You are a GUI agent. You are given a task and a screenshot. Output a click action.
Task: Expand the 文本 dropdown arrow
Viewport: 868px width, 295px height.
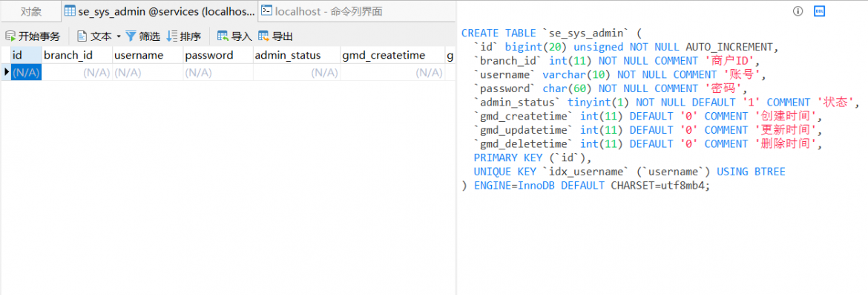[119, 36]
